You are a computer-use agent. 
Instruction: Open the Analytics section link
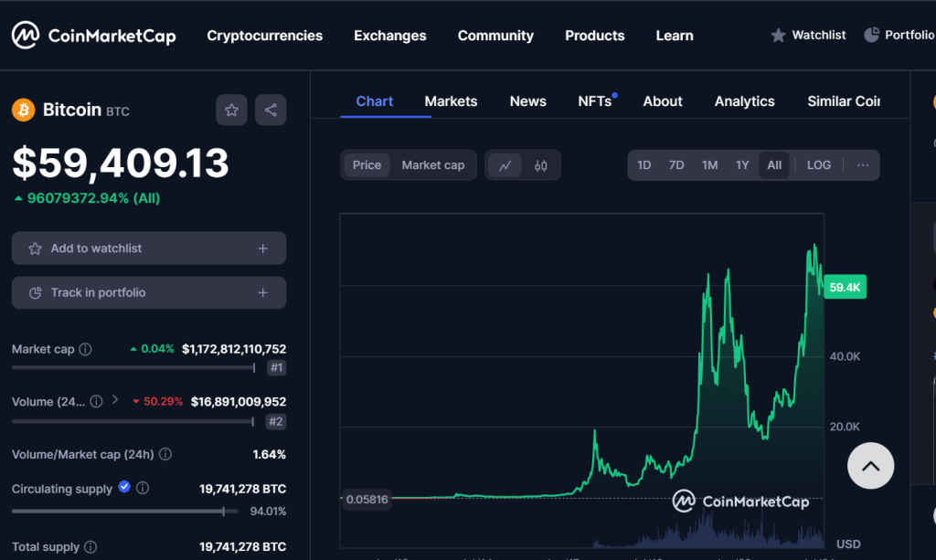744,101
